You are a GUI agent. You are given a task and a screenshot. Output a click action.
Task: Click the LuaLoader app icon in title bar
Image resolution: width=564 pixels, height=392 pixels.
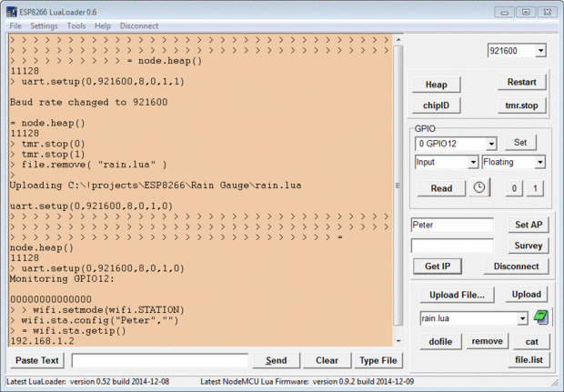click(x=12, y=12)
